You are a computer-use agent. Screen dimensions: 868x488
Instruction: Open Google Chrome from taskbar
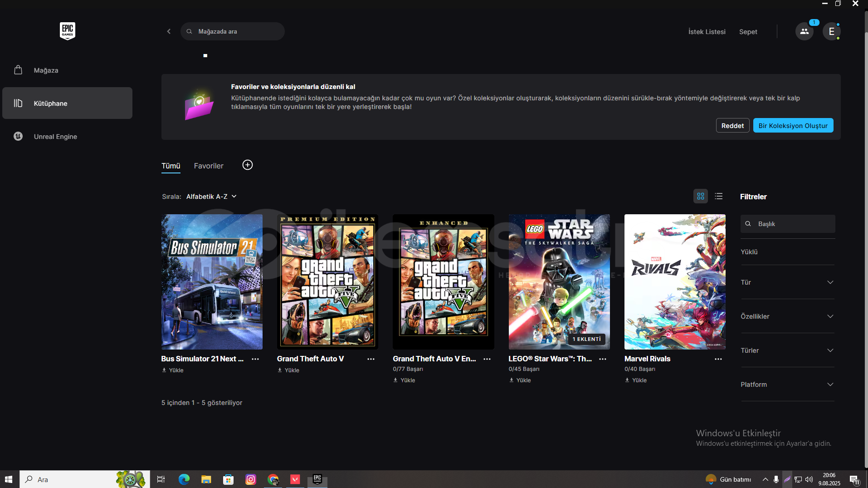273,479
